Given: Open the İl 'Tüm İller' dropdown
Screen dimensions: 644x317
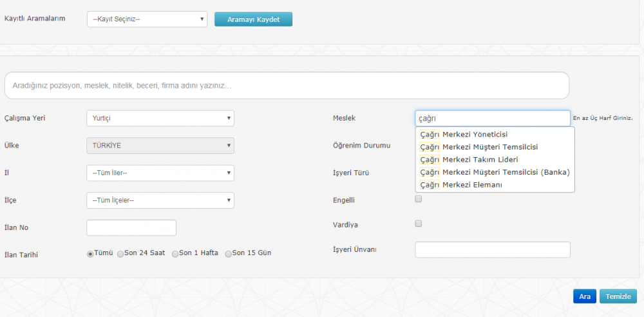Looking at the screenshot, I should coord(160,173).
